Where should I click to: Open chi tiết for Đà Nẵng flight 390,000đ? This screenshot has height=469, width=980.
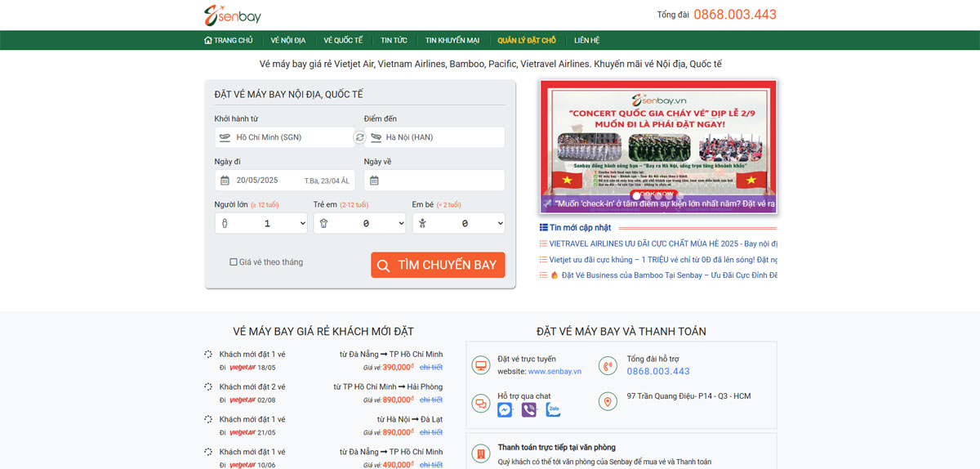pyautogui.click(x=431, y=368)
